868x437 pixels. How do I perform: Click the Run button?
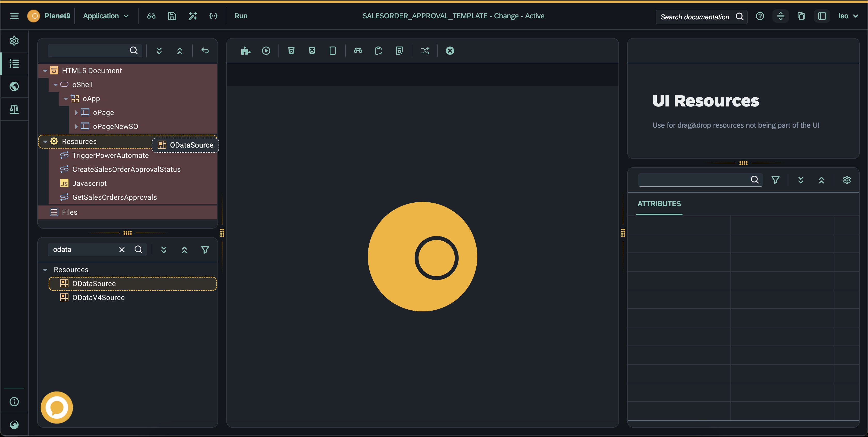click(x=241, y=16)
